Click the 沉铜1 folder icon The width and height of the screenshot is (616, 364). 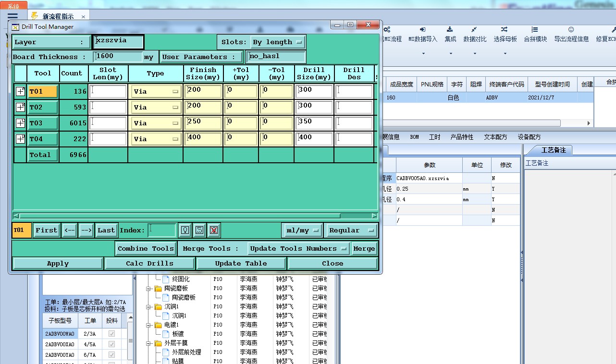pos(158,307)
